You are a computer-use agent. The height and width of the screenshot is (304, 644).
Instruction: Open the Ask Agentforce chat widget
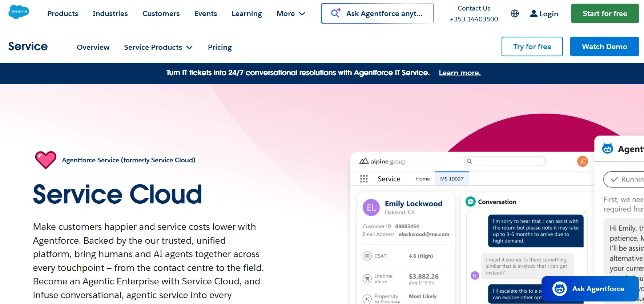point(590,289)
